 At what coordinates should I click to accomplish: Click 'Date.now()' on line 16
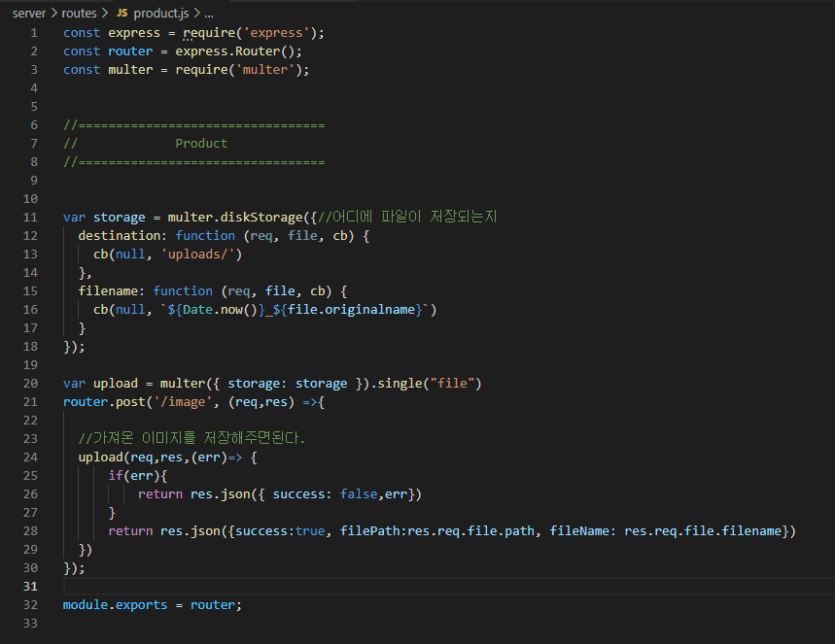(220, 310)
